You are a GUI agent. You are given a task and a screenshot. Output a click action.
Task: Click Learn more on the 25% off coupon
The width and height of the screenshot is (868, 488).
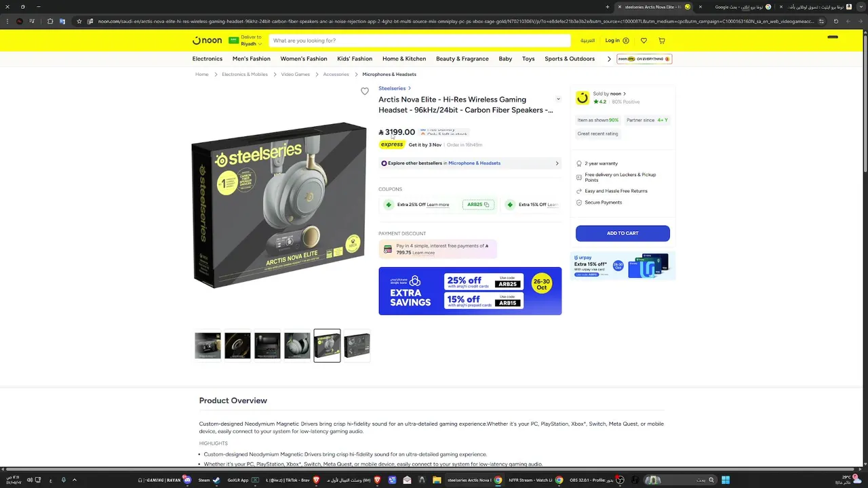click(438, 205)
